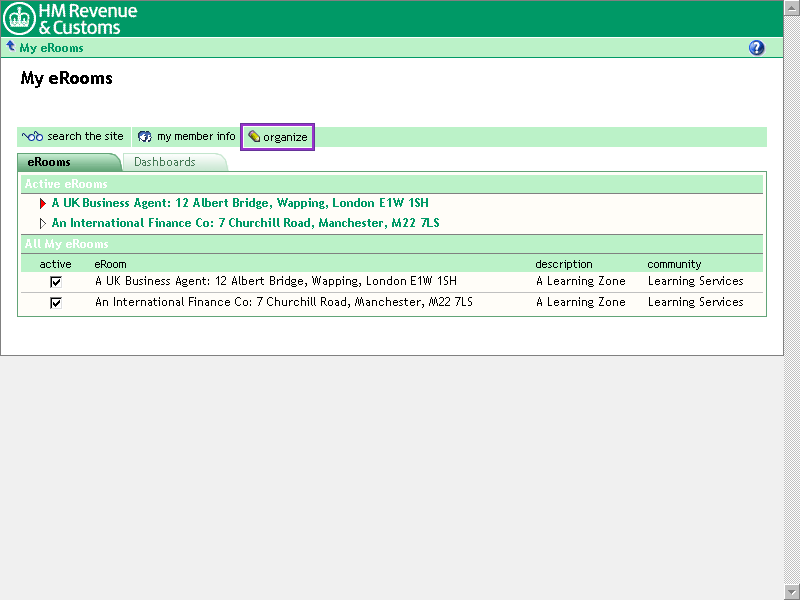Select the eRooms tab
The image size is (800, 600).
(49, 162)
